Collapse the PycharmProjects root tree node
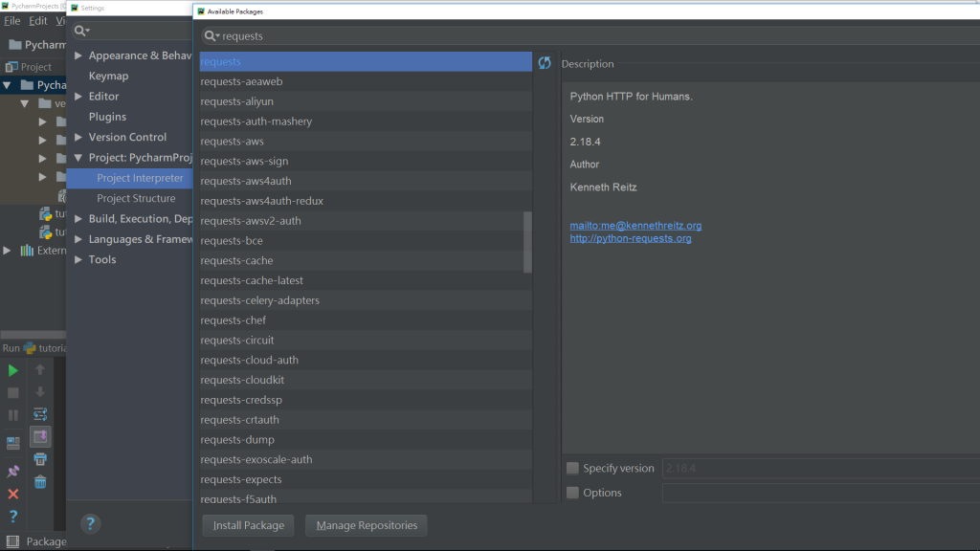Image resolution: width=980 pixels, height=551 pixels. [x=7, y=85]
